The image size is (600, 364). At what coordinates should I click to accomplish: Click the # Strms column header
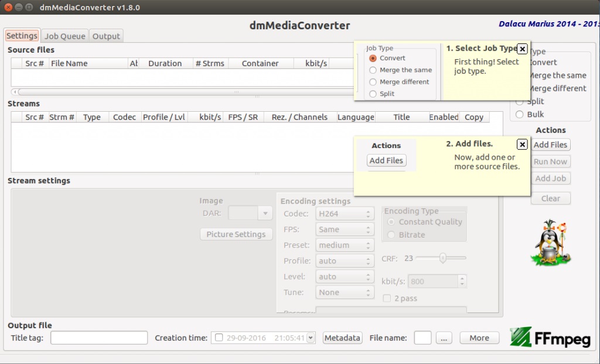click(210, 63)
